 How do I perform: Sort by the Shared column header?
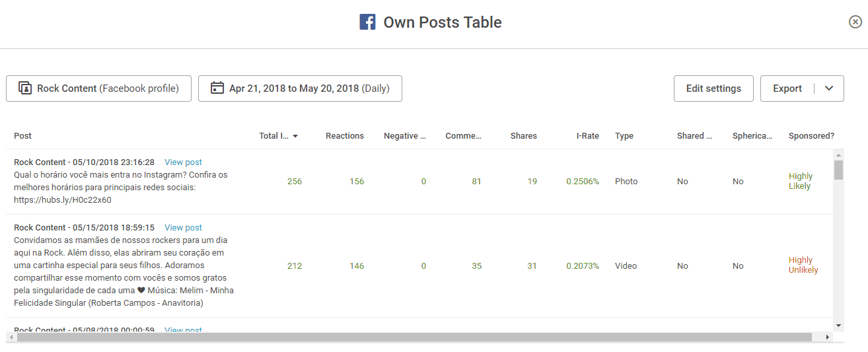tap(694, 136)
